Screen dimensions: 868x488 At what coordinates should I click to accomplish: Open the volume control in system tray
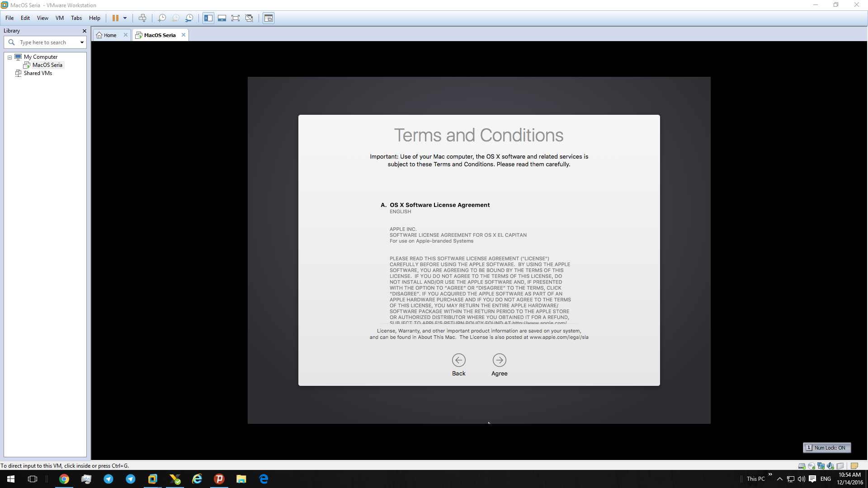coord(802,479)
